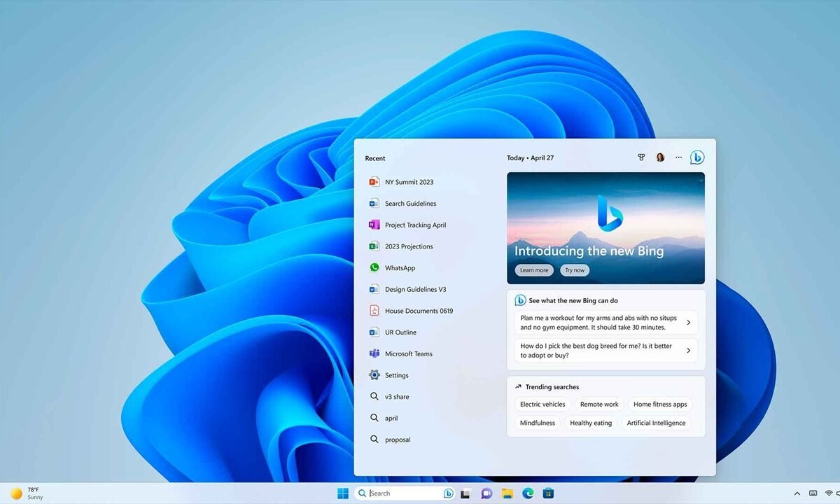Select the Artificial Intelligence trending chip
Screen dimensions: 840x504
pos(656,423)
